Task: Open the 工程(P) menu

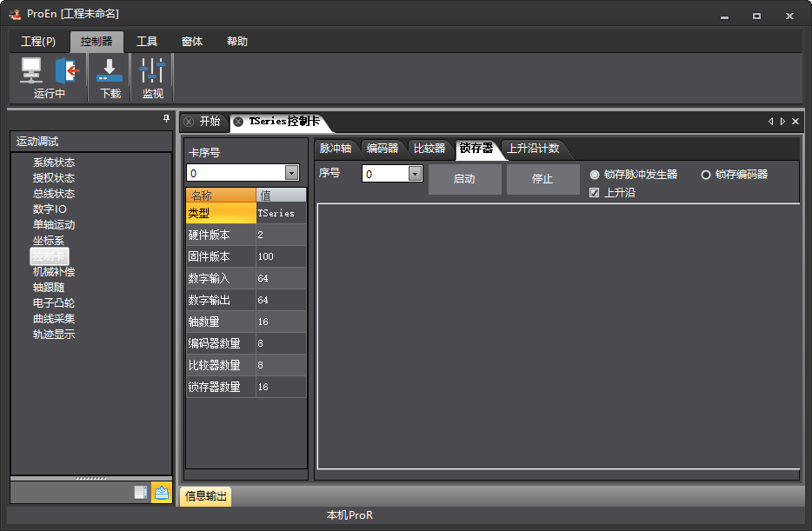Action: [37, 42]
